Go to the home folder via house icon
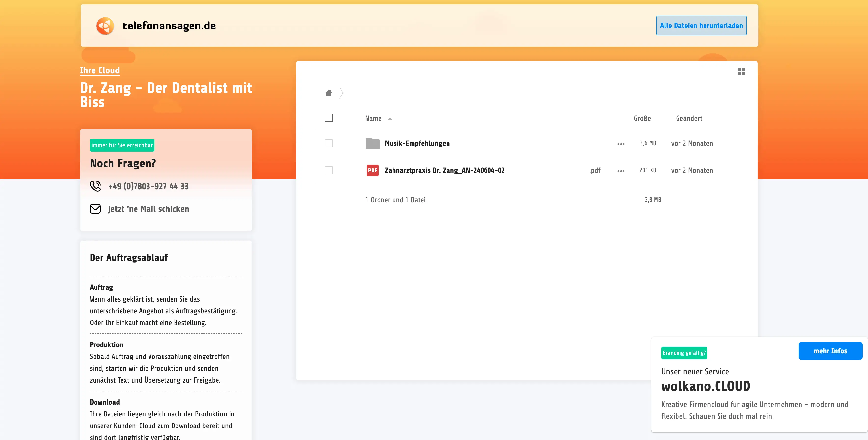 pos(329,93)
